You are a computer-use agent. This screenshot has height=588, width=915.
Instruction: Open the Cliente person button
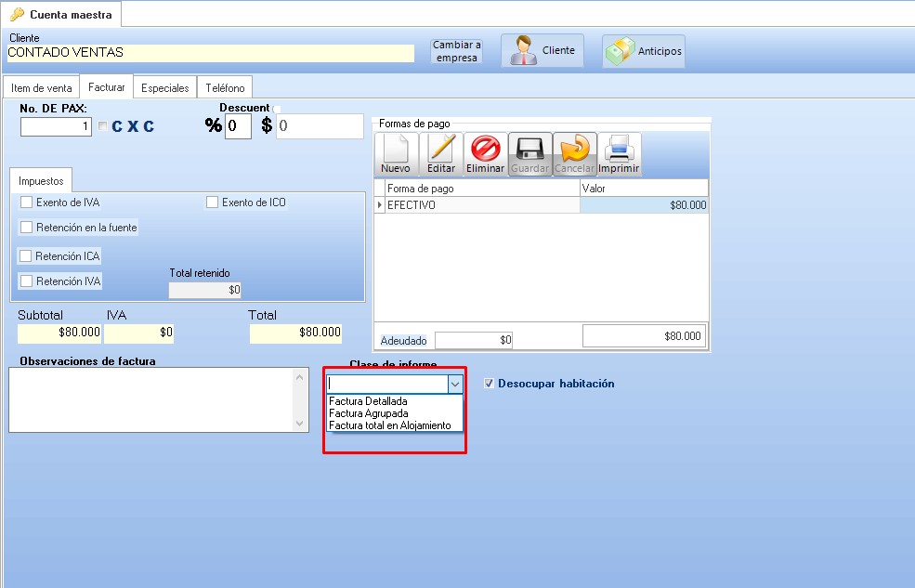tap(542, 50)
